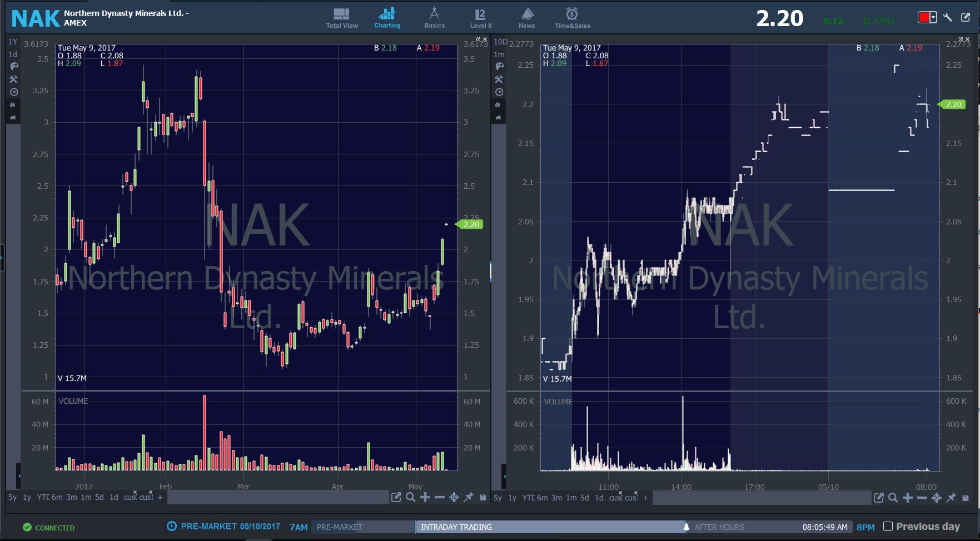Screen dimensions: 980x541
Task: Set right chart to 1d range
Action: [599, 498]
